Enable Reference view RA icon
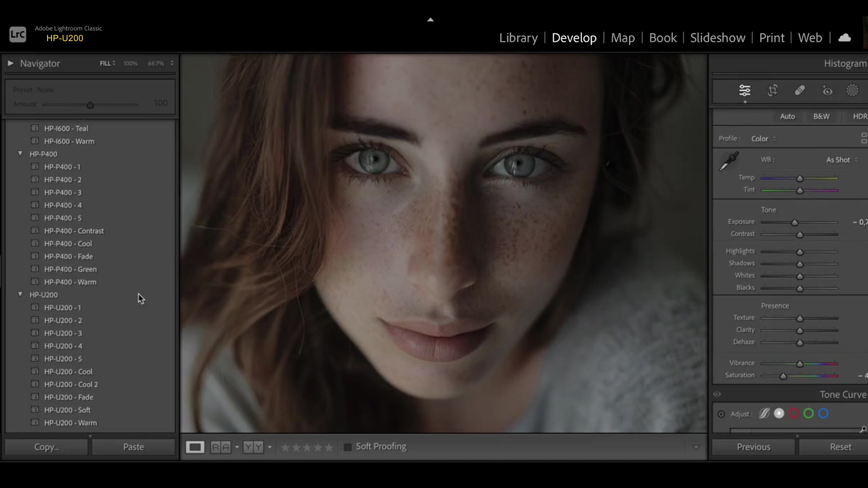This screenshot has height=488, width=868. 221,447
